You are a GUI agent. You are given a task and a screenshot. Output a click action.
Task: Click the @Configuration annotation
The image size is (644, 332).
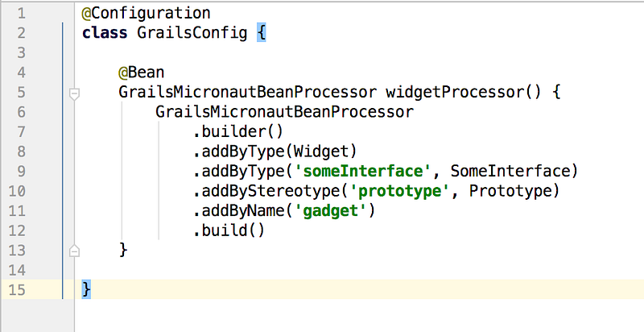(147, 14)
